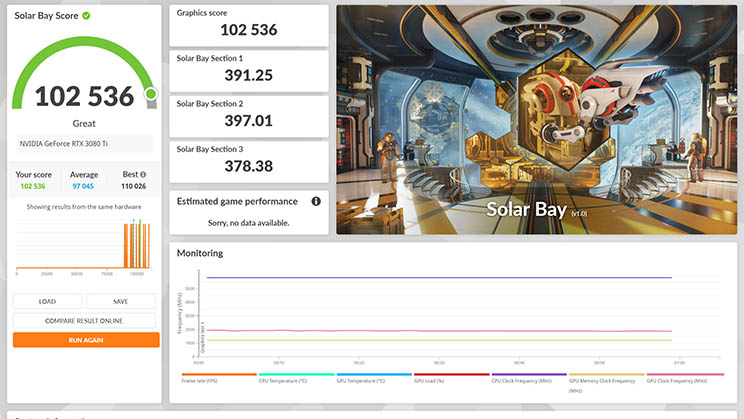This screenshot has height=419, width=744.
Task: Click the orange RUN AGAIN button
Action: click(x=85, y=340)
